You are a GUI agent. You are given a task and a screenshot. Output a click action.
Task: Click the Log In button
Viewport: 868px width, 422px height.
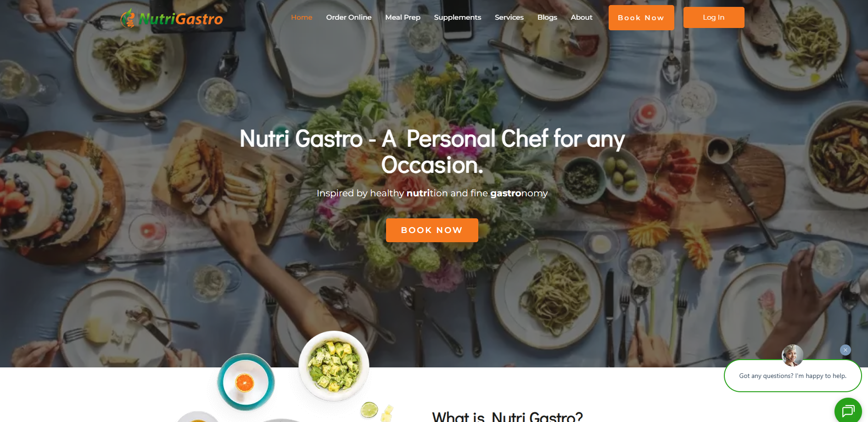pyautogui.click(x=714, y=17)
